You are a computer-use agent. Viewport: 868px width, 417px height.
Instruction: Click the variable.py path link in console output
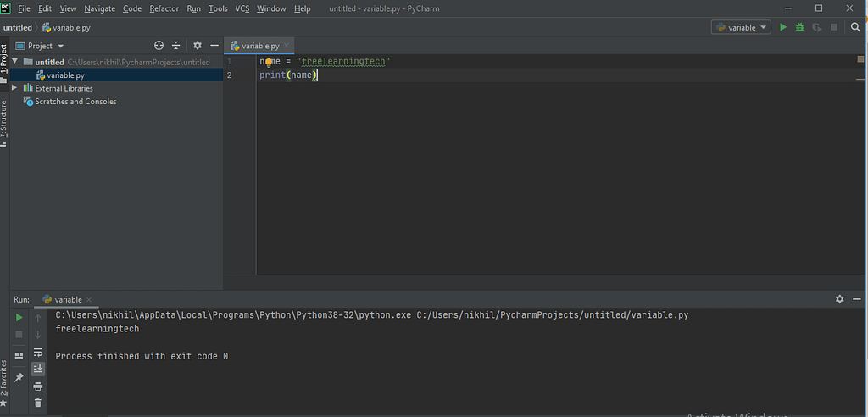tap(553, 315)
